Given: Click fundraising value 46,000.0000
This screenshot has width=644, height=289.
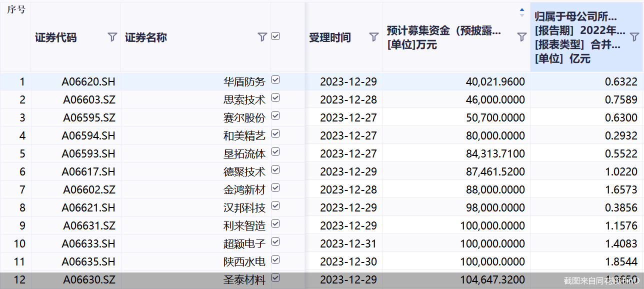Looking at the screenshot, I should coord(495,100).
